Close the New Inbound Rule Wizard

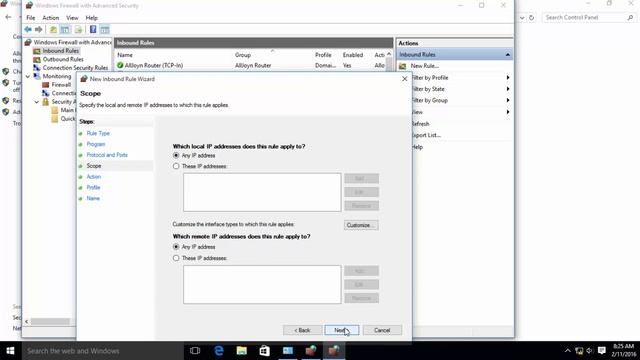pos(404,79)
